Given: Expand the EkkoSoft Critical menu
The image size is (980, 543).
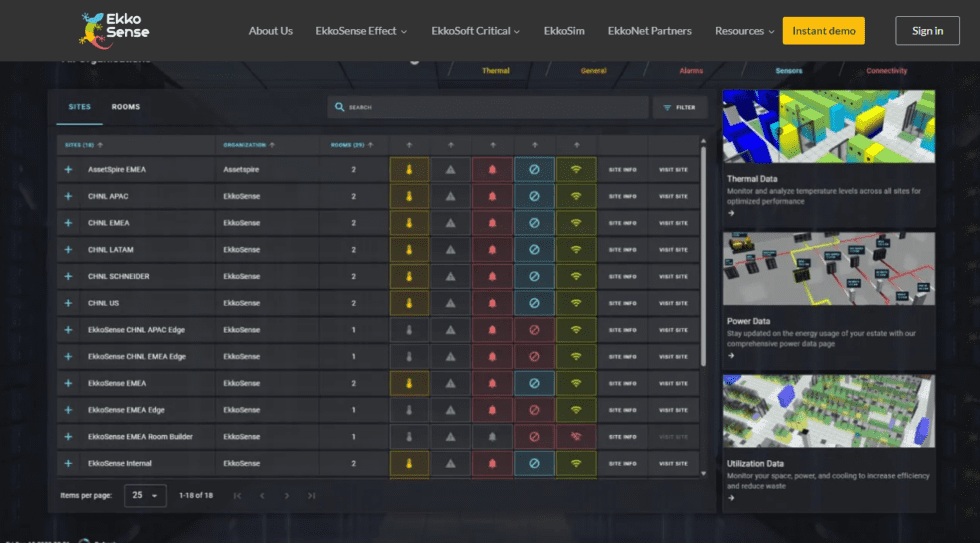Looking at the screenshot, I should [475, 31].
